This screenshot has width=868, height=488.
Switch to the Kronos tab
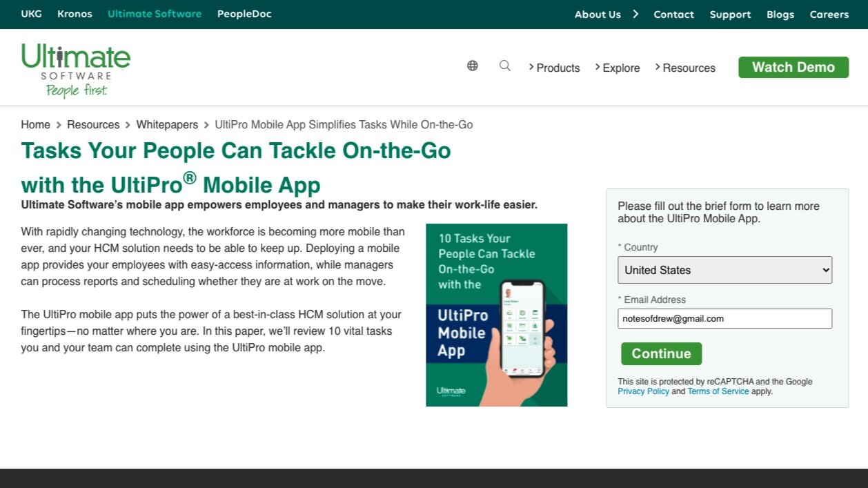tap(74, 13)
